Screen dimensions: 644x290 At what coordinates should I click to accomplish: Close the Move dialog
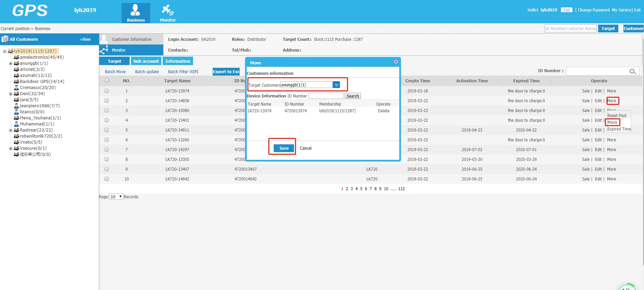coord(396,62)
